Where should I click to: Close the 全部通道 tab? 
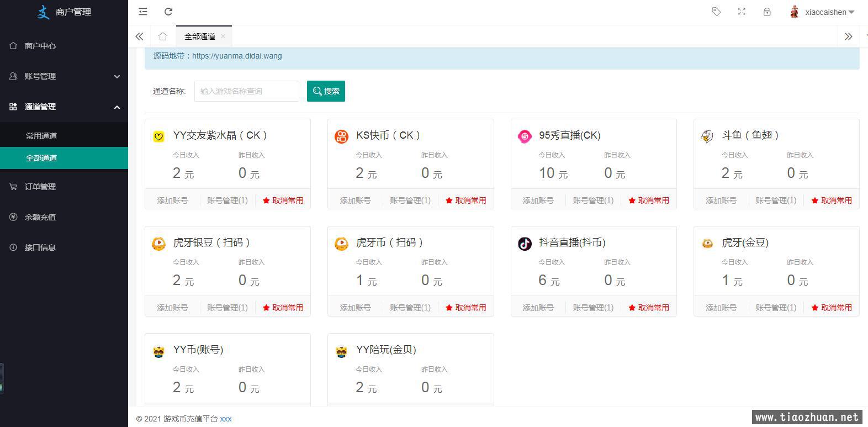pos(223,36)
